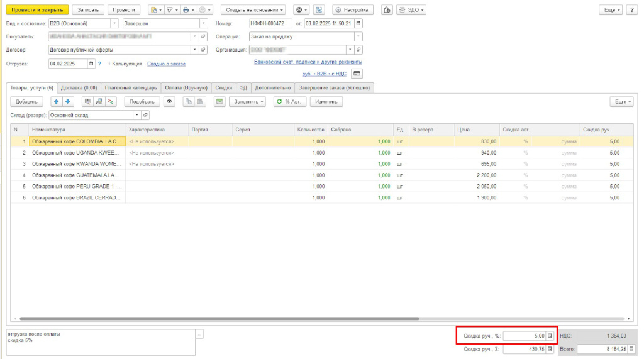Image resolution: width=644 pixels, height=359 pixels.
Task: Expand the Операция Заказ на продажу dropdown
Action: (x=358, y=36)
